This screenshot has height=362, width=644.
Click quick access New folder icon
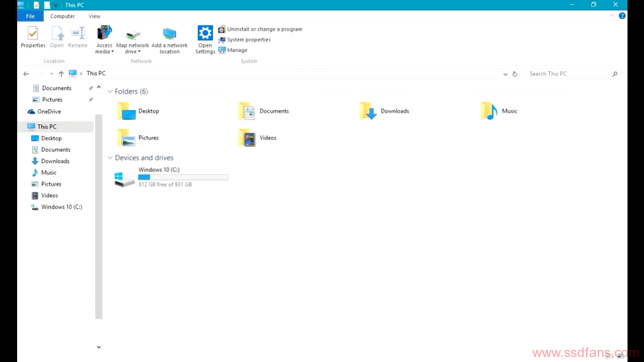click(47, 5)
